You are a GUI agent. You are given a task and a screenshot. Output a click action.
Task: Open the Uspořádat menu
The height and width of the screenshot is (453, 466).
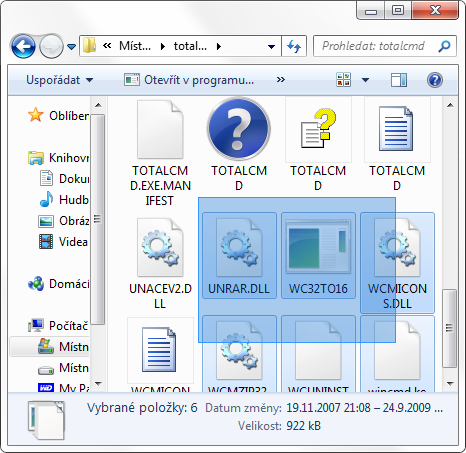[59, 80]
